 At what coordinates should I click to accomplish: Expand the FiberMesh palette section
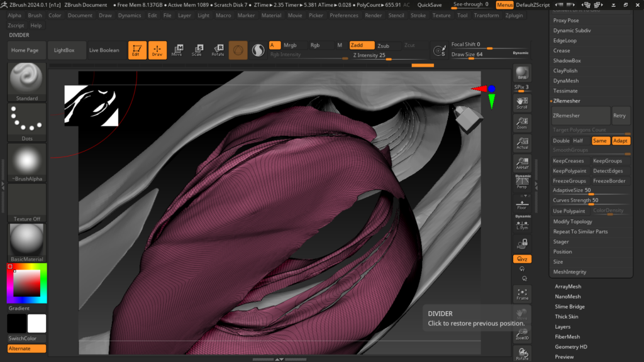tap(567, 337)
